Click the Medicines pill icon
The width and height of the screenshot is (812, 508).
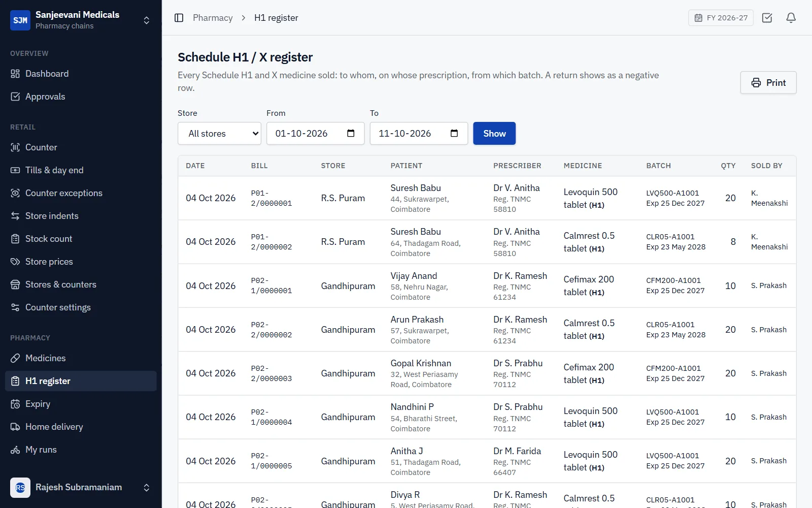point(15,358)
